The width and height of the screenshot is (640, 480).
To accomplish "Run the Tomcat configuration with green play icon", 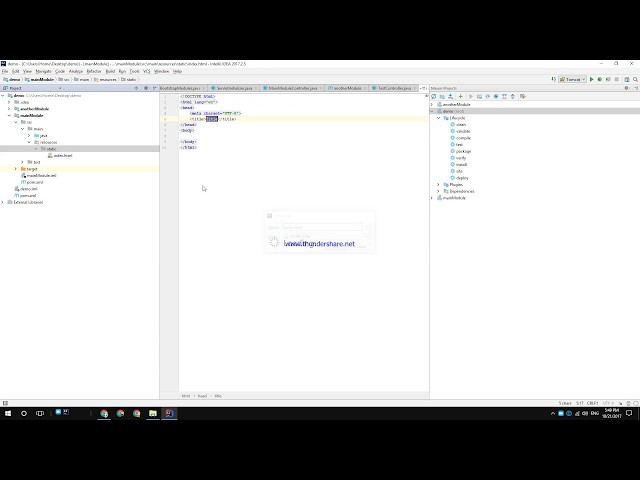I will pyautogui.click(x=591, y=80).
